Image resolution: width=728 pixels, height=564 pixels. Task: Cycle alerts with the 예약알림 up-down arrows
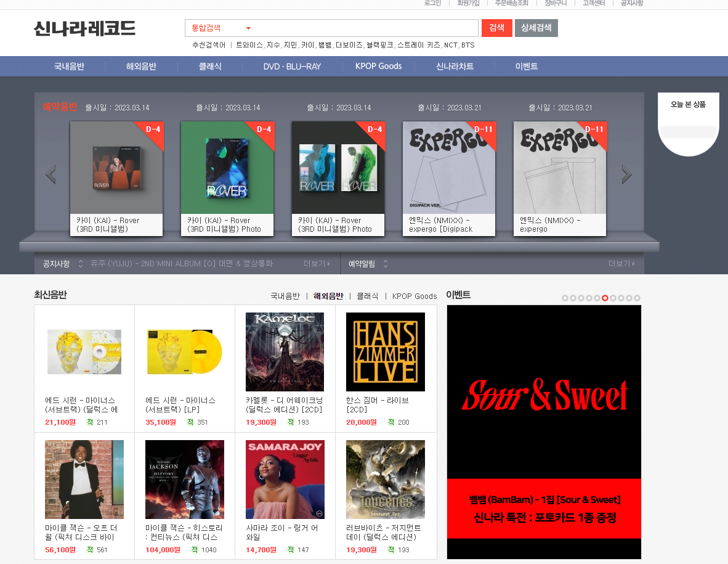(x=386, y=264)
